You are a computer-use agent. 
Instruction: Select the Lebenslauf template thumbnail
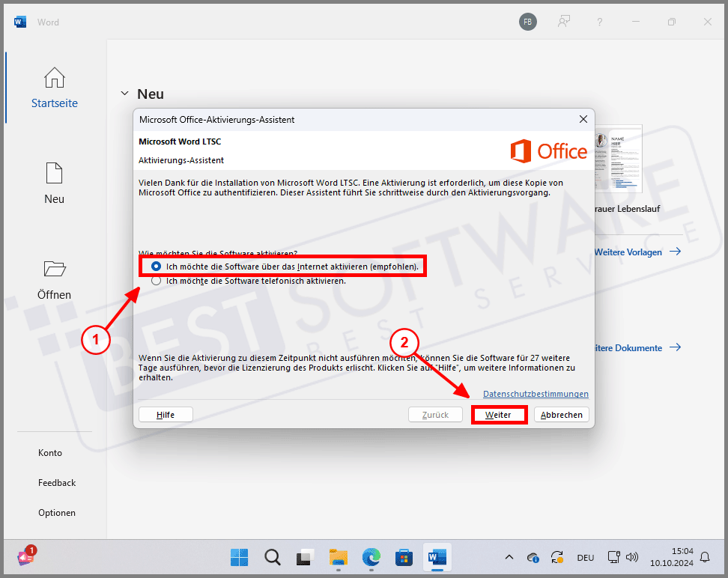[619, 158]
